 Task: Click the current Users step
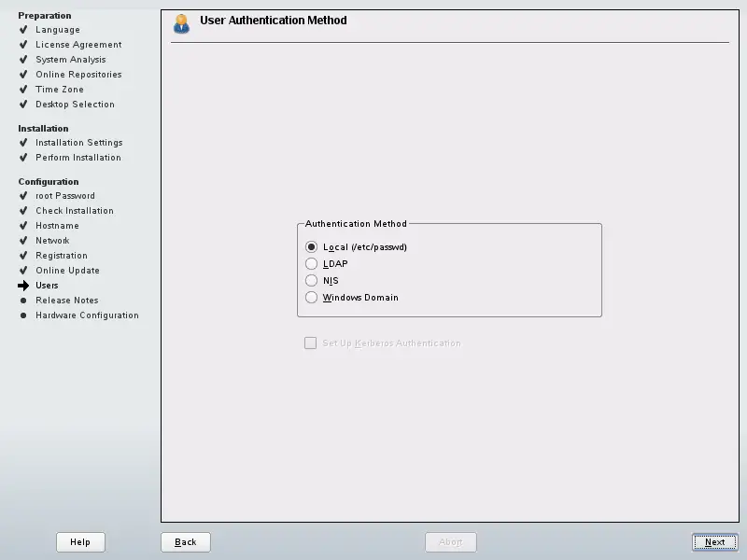point(47,286)
